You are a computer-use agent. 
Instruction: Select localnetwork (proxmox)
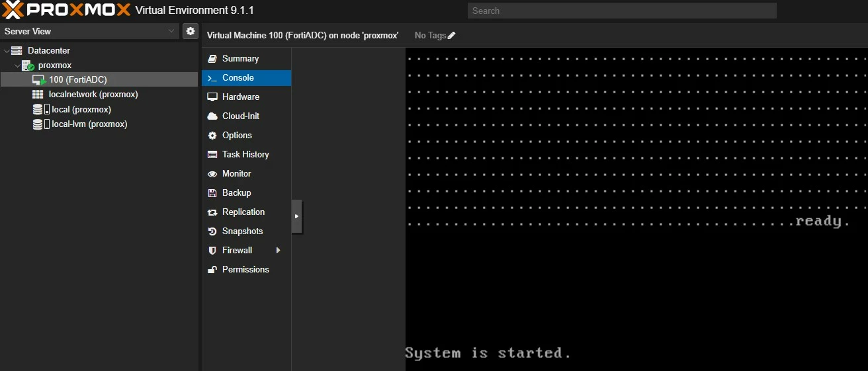click(x=93, y=95)
